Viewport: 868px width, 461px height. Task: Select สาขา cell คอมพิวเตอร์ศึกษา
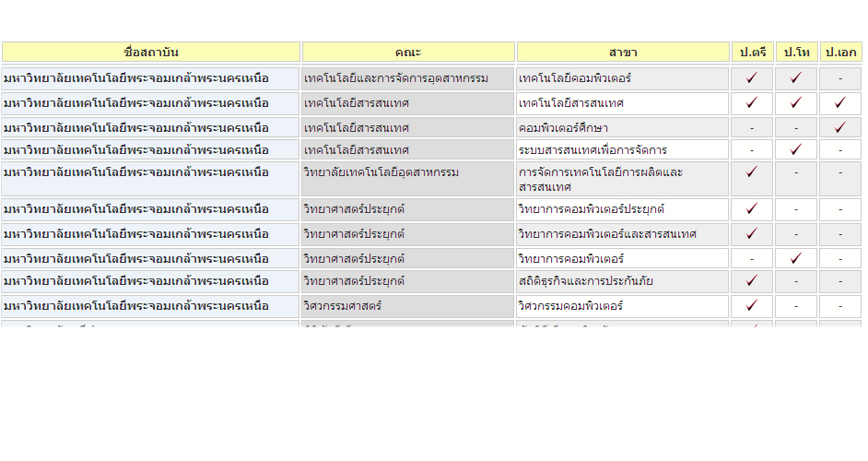(623, 128)
